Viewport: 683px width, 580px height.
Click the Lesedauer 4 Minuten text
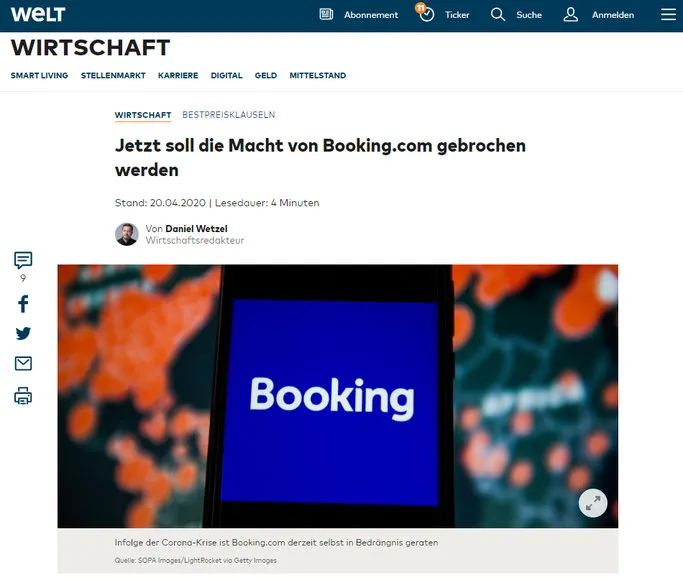point(267,203)
